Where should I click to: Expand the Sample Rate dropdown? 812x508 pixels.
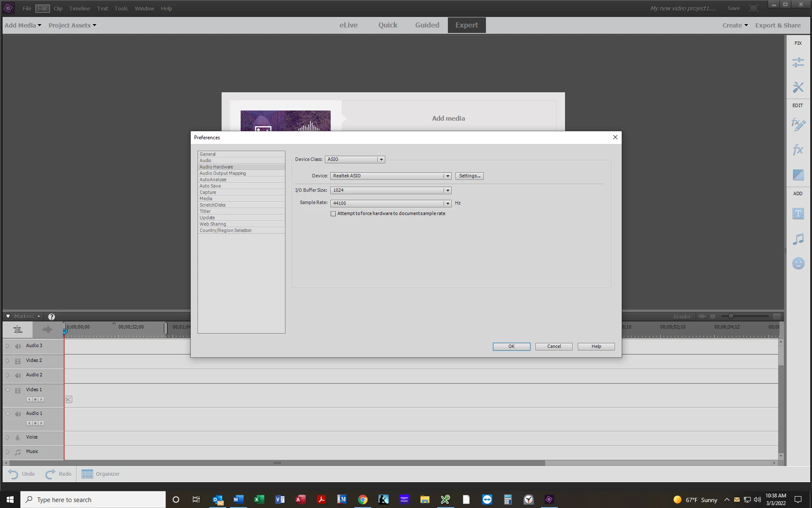click(447, 204)
